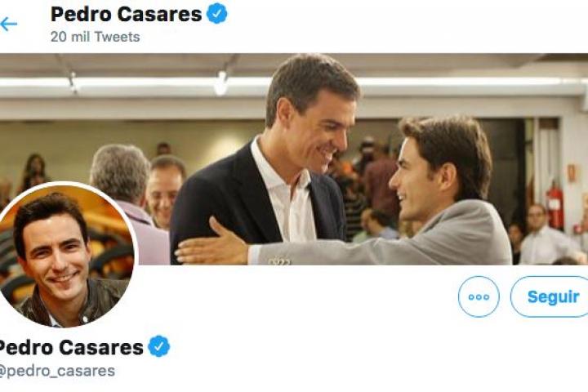
Task: Select the bold Pedro Casares profile name
Action: click(x=70, y=347)
